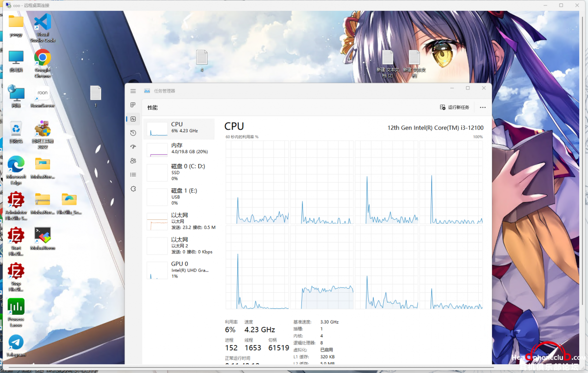
Task: Select the Telegram desktop shortcut
Action: point(16,346)
